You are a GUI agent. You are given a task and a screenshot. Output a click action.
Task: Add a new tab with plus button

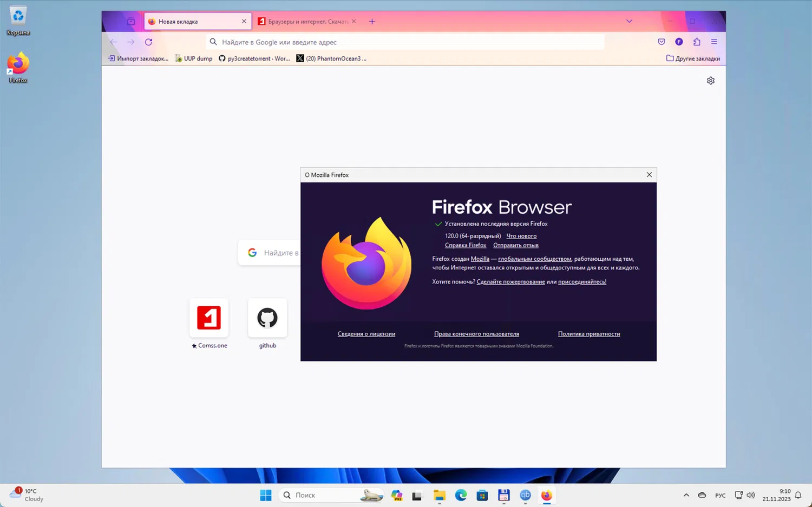point(372,22)
